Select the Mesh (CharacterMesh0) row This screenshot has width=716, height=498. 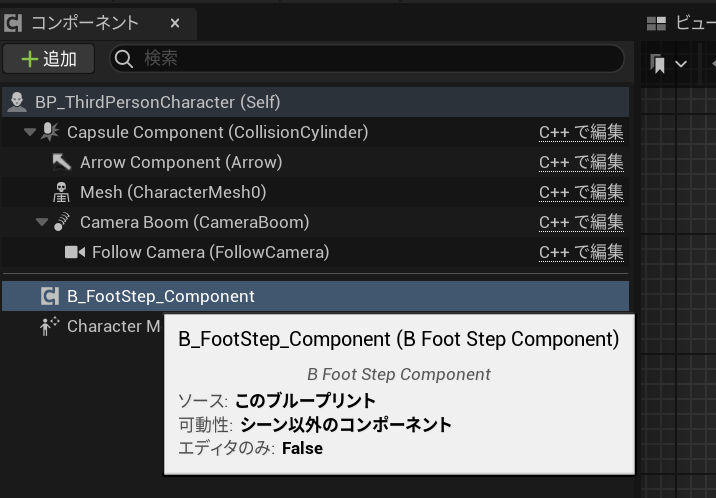(x=173, y=192)
